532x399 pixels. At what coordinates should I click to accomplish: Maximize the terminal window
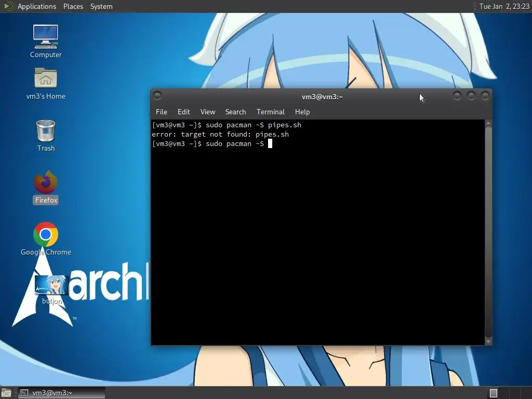[471, 96]
